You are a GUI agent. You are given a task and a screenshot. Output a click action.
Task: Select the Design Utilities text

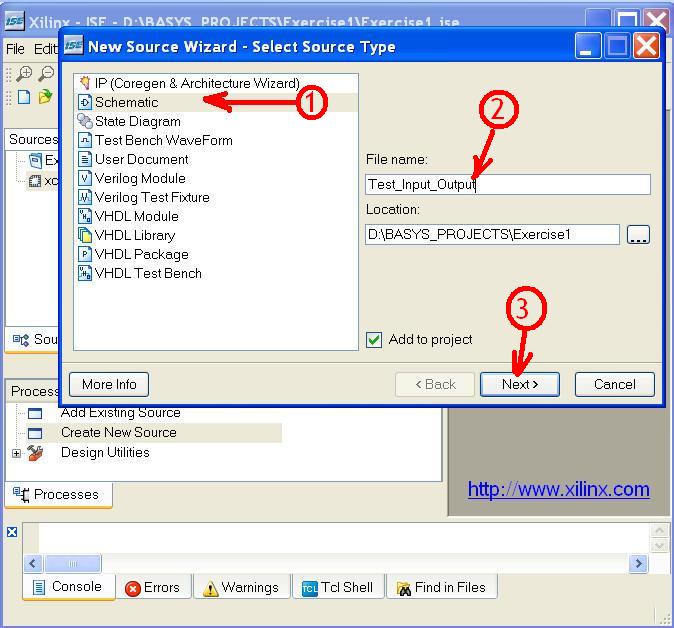click(x=105, y=453)
